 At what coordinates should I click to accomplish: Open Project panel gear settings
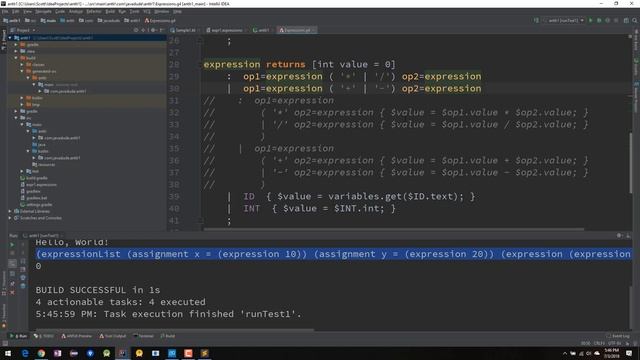(153, 30)
